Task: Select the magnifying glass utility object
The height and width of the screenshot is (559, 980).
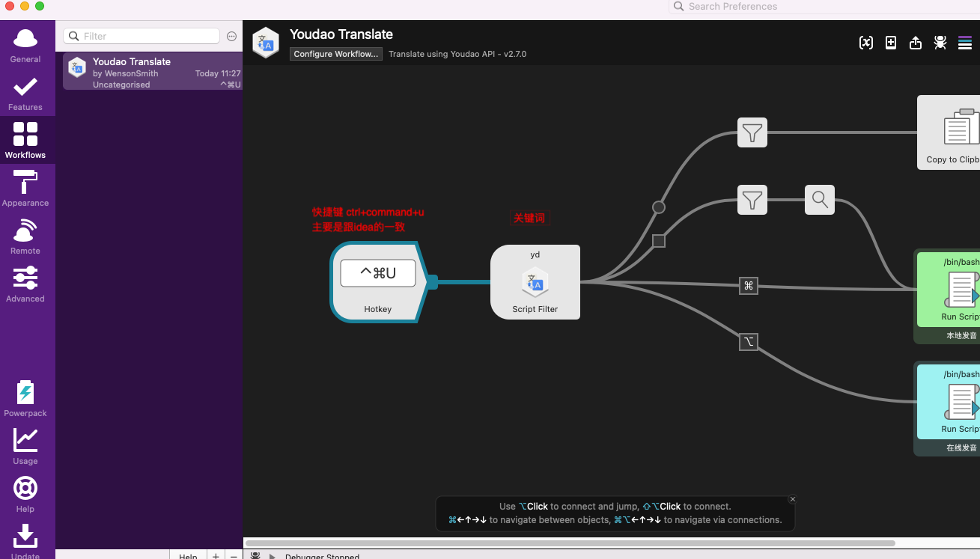Action: pyautogui.click(x=820, y=200)
